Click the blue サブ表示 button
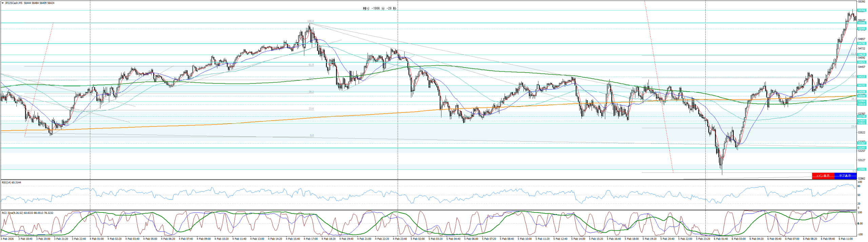This screenshot has height=242, width=868. [845, 176]
